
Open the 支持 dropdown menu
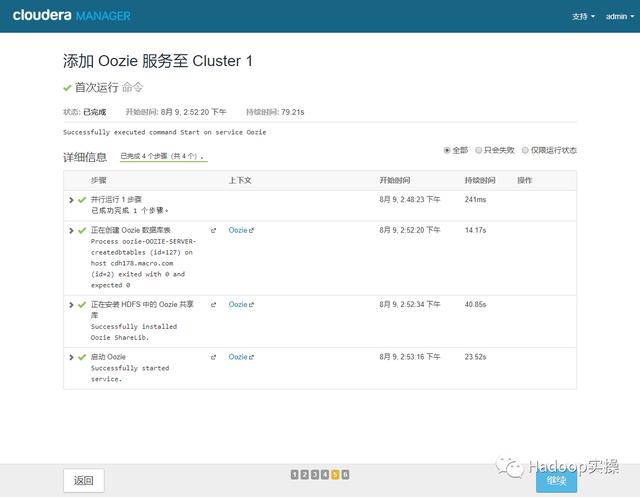[583, 16]
